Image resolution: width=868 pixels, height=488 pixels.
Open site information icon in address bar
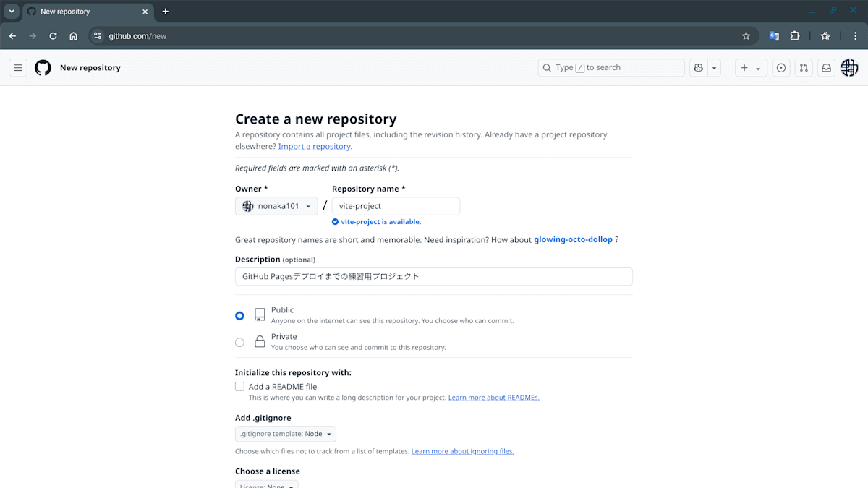click(x=98, y=36)
